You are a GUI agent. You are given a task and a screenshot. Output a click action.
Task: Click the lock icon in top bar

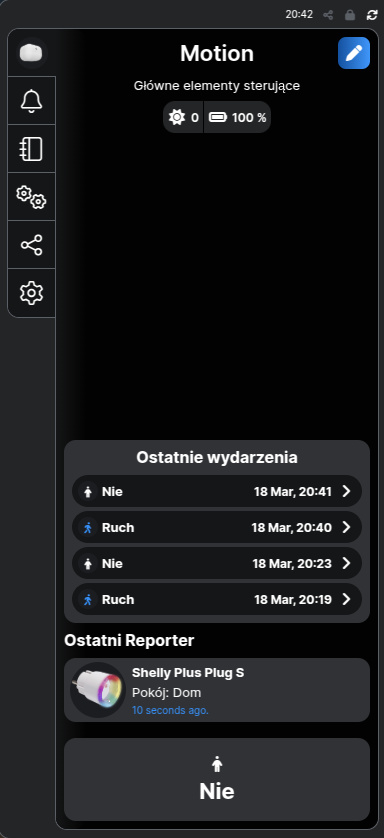350,15
